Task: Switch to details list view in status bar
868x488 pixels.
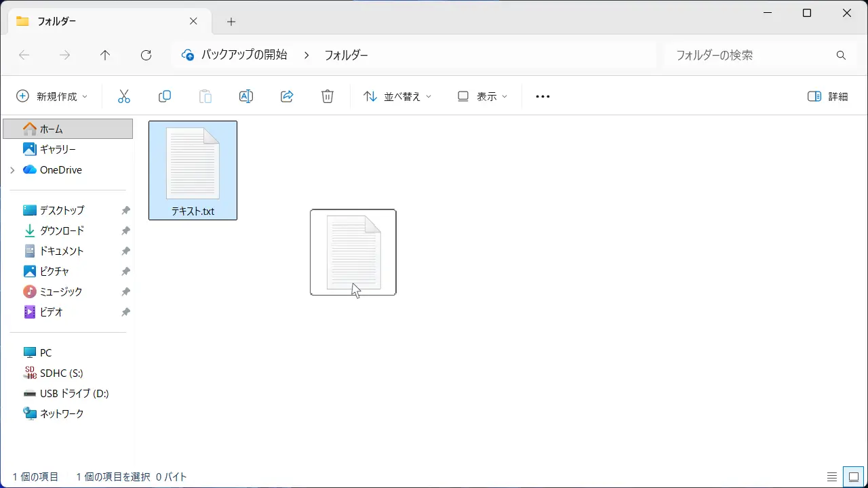Action: (832, 476)
